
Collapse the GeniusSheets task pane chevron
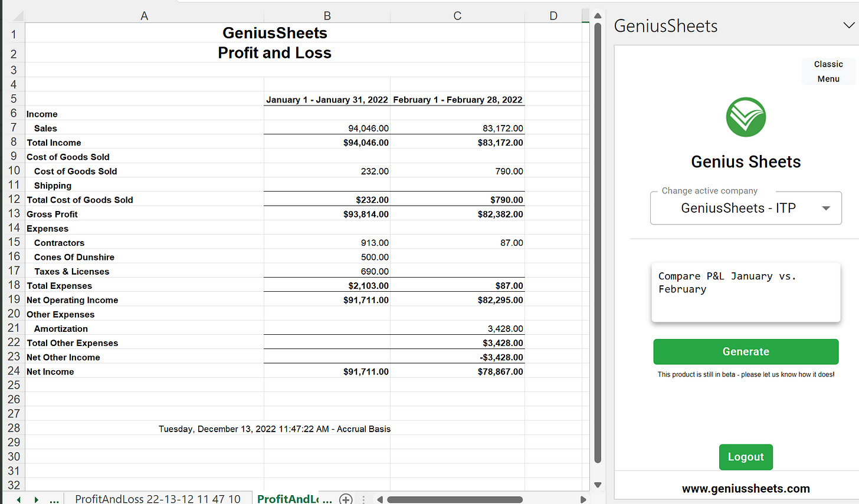pos(848,25)
